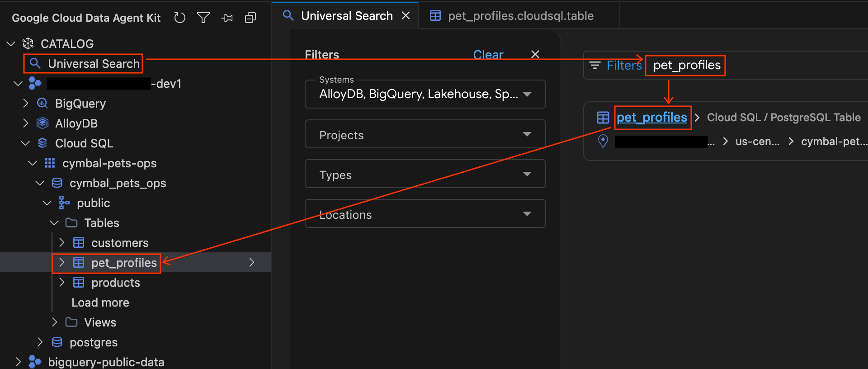The height and width of the screenshot is (369, 868).
Task: Click the -dev1 project icon
Action: point(35,83)
